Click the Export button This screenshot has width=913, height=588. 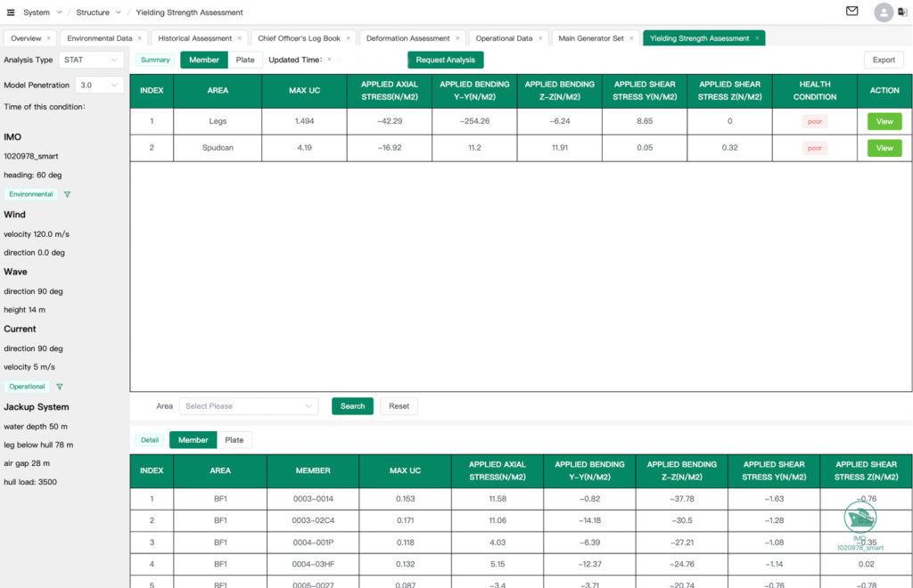click(883, 60)
